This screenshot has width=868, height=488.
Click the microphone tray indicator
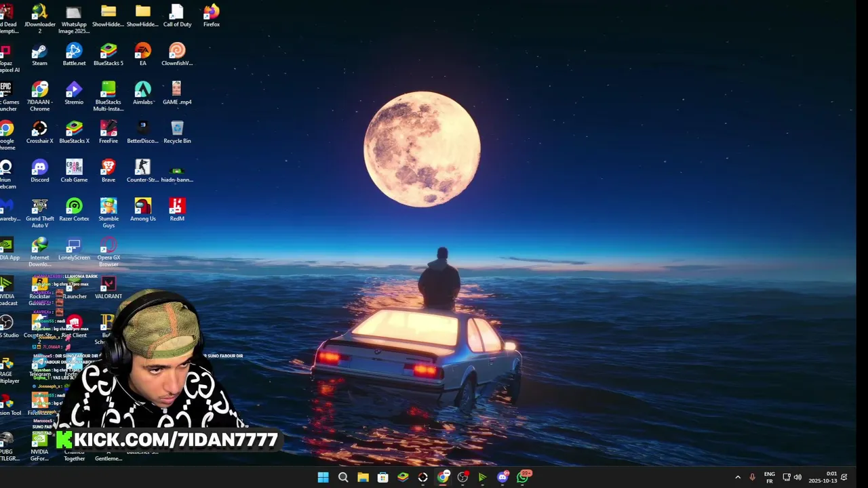pyautogui.click(x=752, y=477)
